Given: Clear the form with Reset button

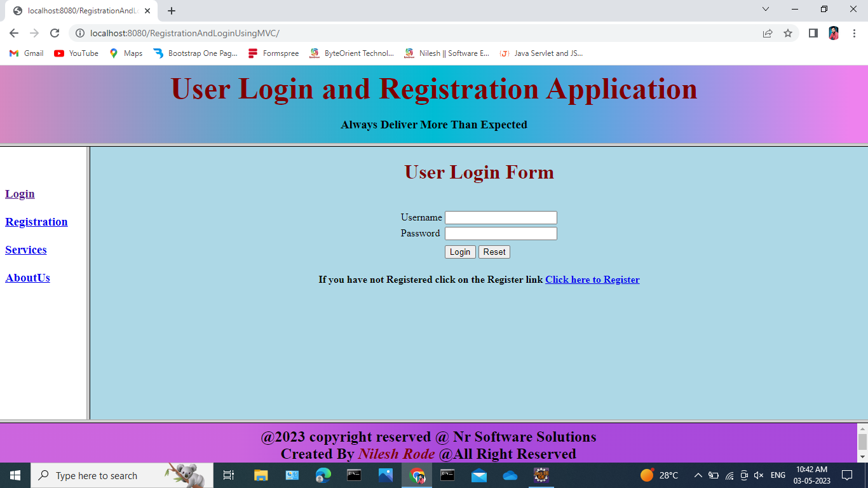Looking at the screenshot, I should [x=494, y=252].
